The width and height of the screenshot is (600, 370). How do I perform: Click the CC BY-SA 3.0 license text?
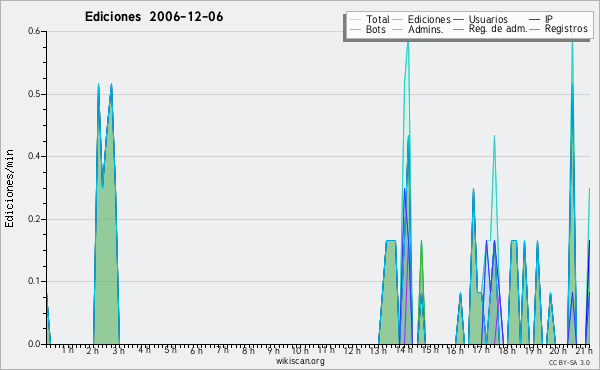[569, 362]
